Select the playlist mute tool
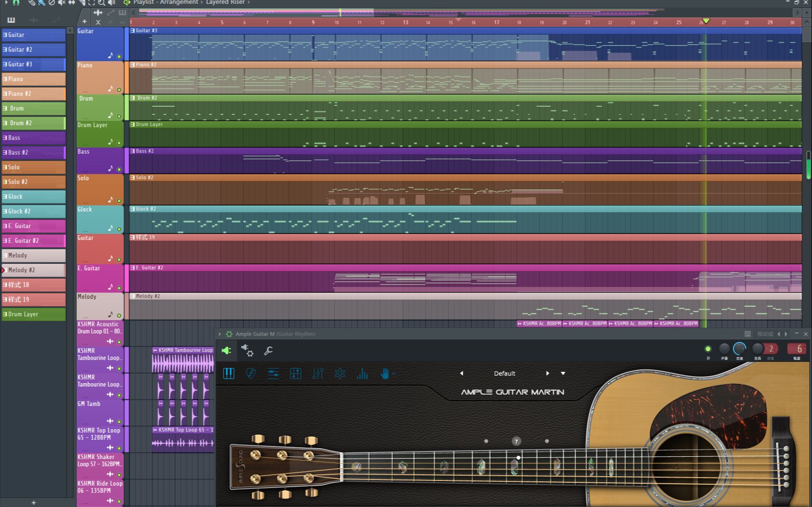 pos(62,2)
